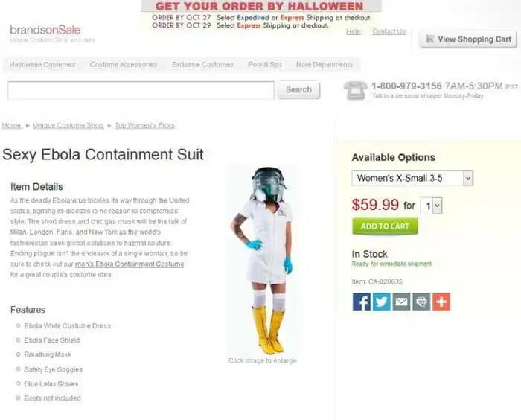521x420 pixels.
Task: Go to Exclusive Costumes section
Action: pos(202,64)
